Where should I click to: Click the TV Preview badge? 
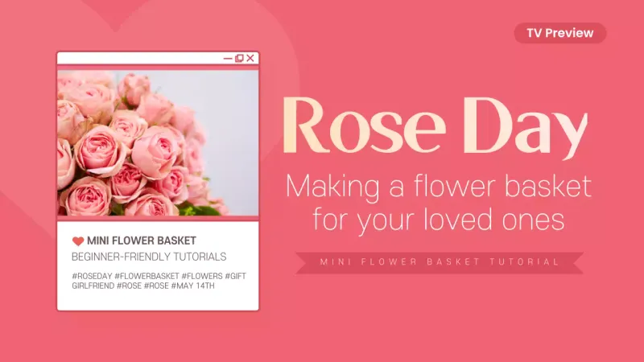559,33
